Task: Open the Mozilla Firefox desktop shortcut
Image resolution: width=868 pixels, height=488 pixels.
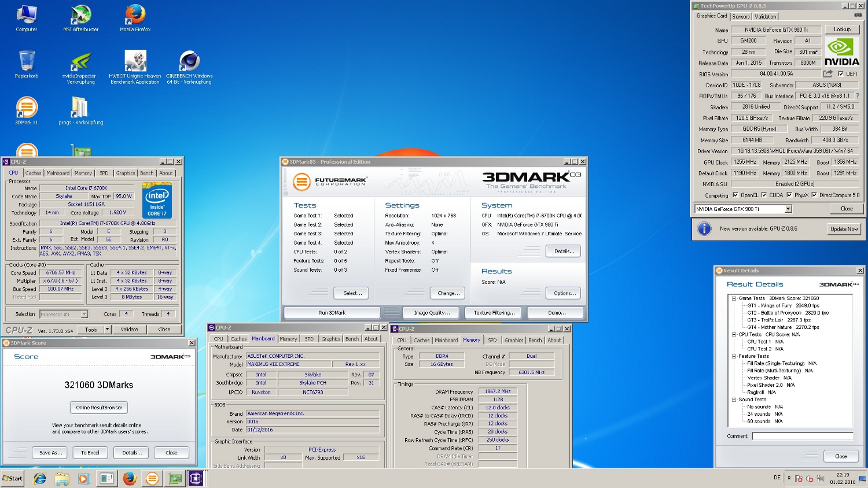Action: click(135, 18)
